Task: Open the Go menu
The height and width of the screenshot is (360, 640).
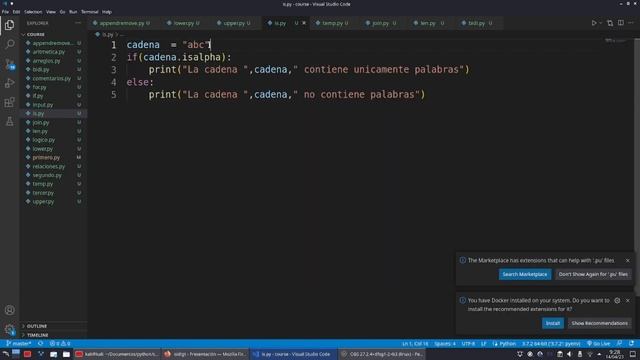Action: (62, 12)
